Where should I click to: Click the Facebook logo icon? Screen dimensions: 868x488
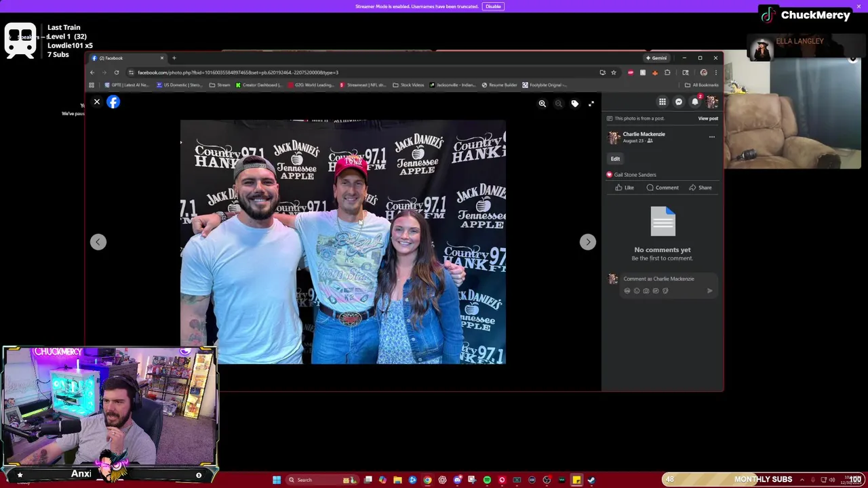coord(113,102)
